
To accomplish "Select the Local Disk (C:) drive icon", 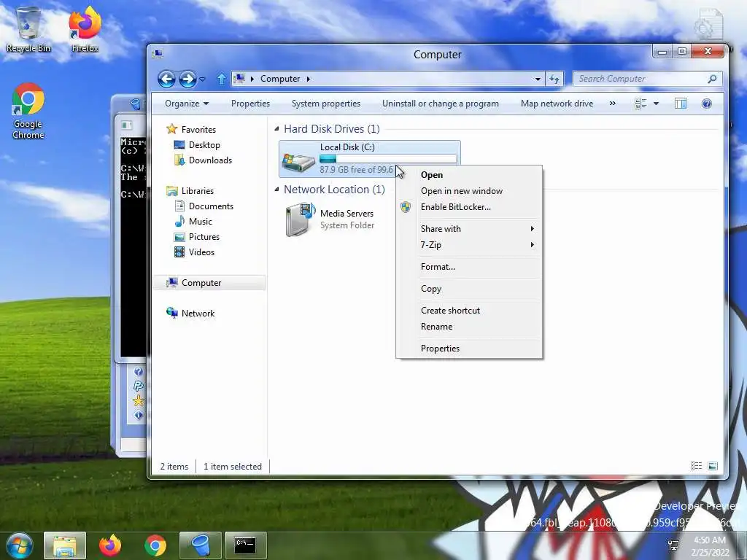I will (298, 161).
